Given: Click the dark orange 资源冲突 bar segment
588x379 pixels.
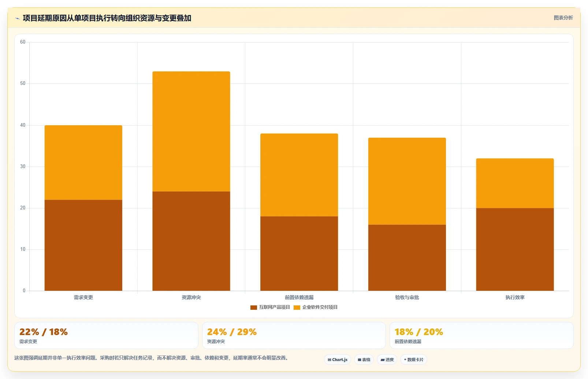Looking at the screenshot, I should (191, 241).
